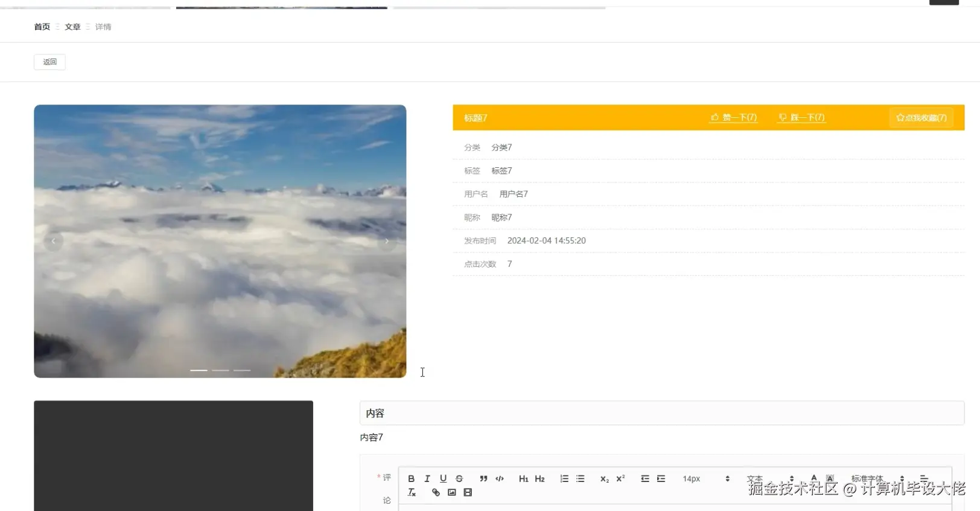Screen dimensions: 980x511
Task: Dislike the article with 踩一下(7)
Action: click(801, 117)
